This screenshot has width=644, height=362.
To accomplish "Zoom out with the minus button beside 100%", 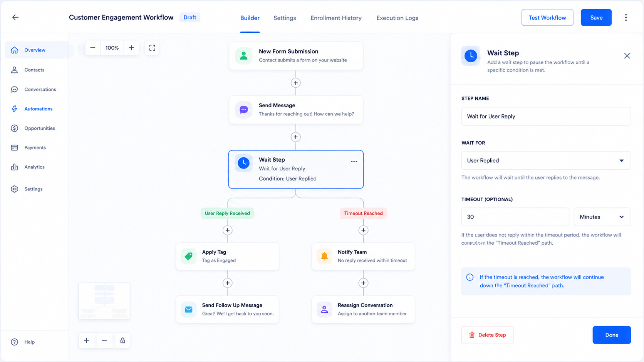I will point(93,48).
